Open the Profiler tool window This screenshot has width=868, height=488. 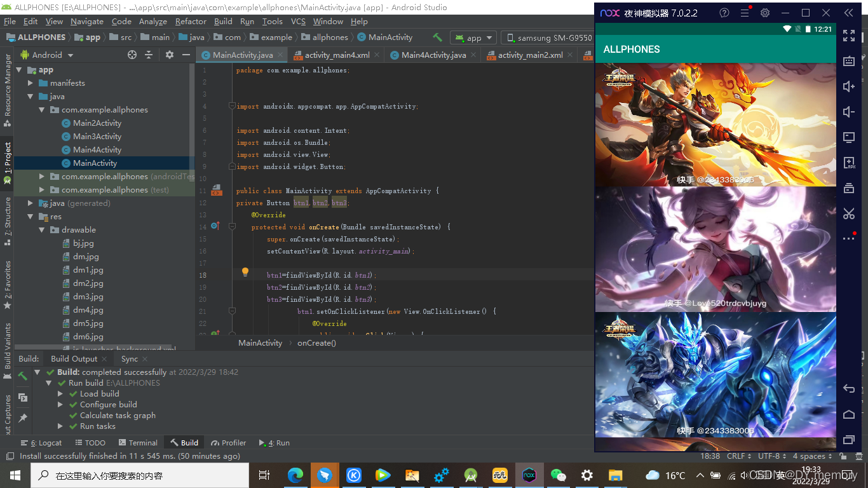pyautogui.click(x=227, y=443)
